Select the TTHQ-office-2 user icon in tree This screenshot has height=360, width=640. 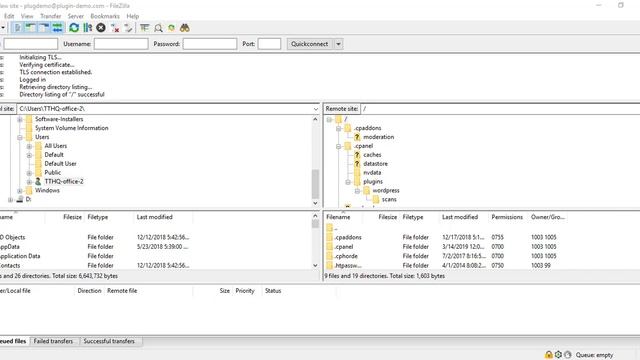coord(38,181)
